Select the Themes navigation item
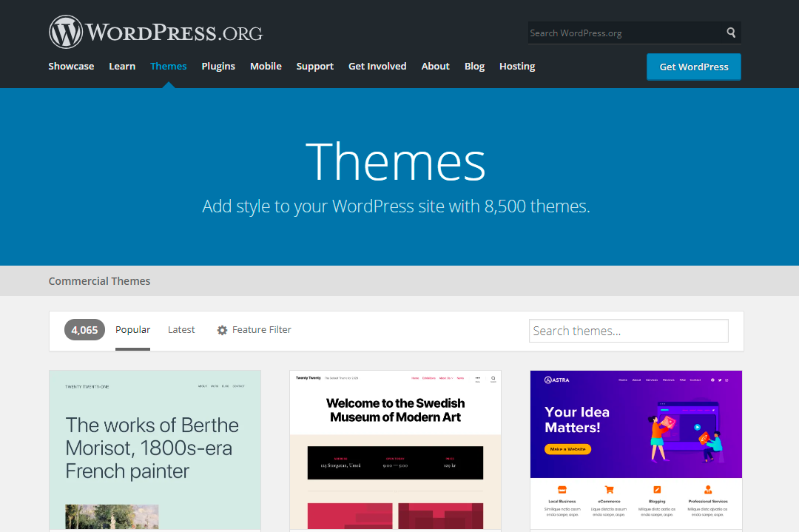The height and width of the screenshot is (532, 799). (168, 66)
